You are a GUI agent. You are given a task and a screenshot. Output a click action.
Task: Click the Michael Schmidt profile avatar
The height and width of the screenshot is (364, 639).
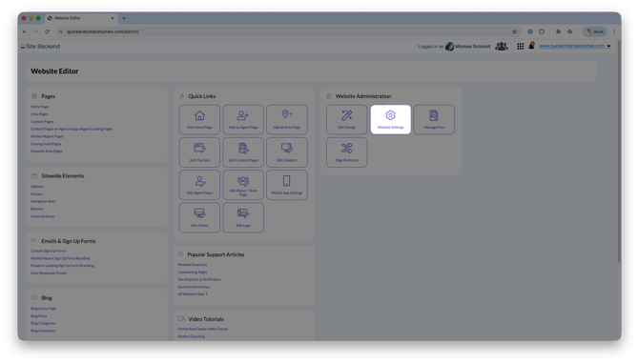pos(449,47)
